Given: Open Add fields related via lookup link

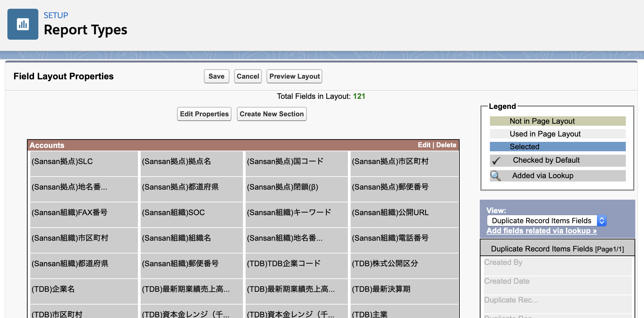Looking at the screenshot, I should tap(541, 231).
